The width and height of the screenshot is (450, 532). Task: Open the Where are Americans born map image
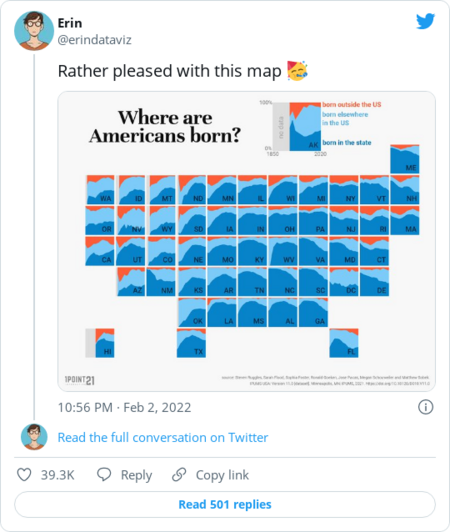click(x=247, y=241)
